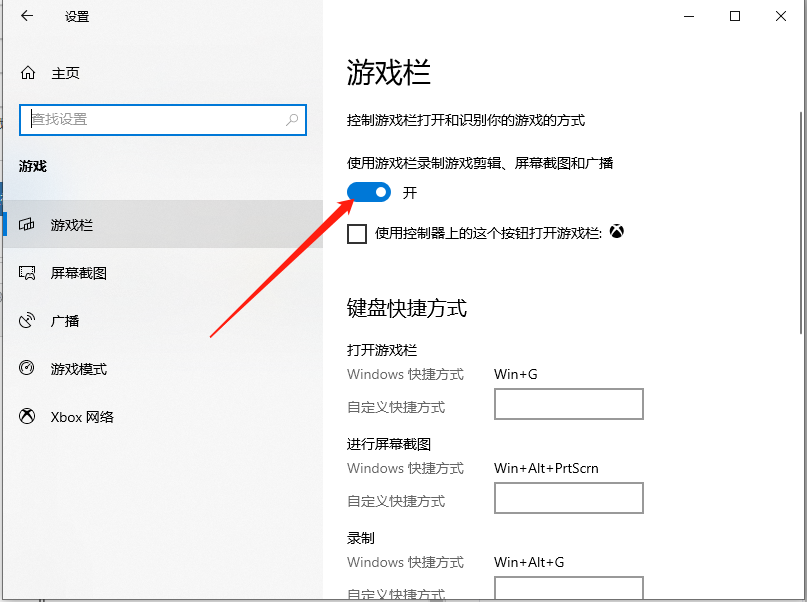Image resolution: width=807 pixels, height=602 pixels.
Task: Click the Xbox 网络 sphere icon
Action: pyautogui.click(x=25, y=416)
